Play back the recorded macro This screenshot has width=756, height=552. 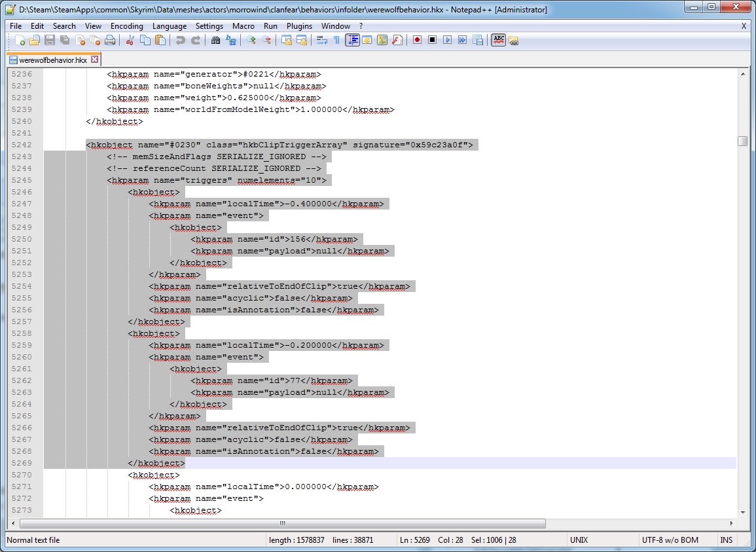coord(448,41)
